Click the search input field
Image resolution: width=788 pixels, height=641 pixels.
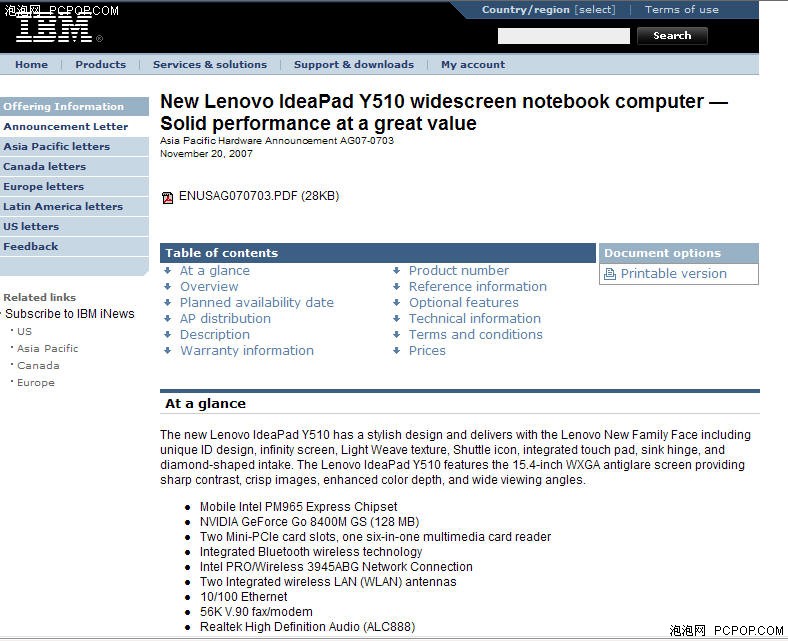tap(563, 36)
